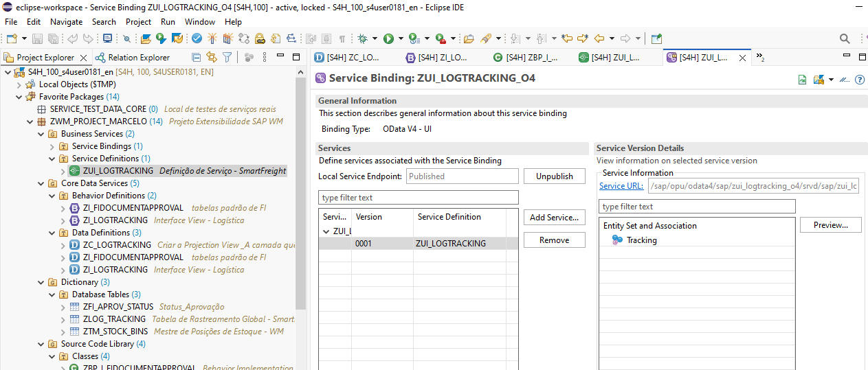
Task: Click the Back navigation arrow in toolbar
Action: pyautogui.click(x=599, y=39)
